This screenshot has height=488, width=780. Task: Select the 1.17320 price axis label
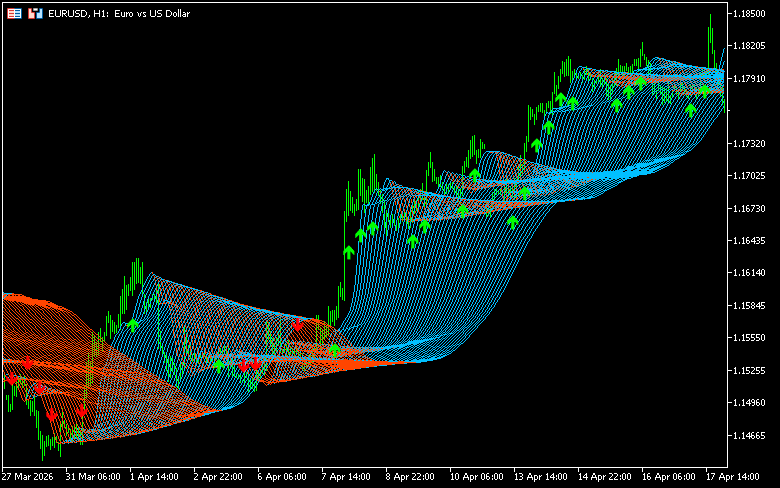point(748,144)
